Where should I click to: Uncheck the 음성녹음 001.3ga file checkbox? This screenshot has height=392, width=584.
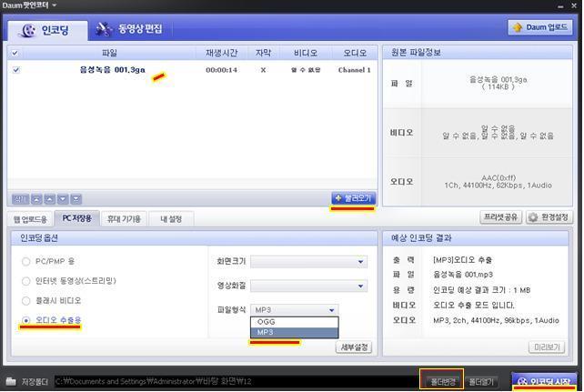[16, 70]
